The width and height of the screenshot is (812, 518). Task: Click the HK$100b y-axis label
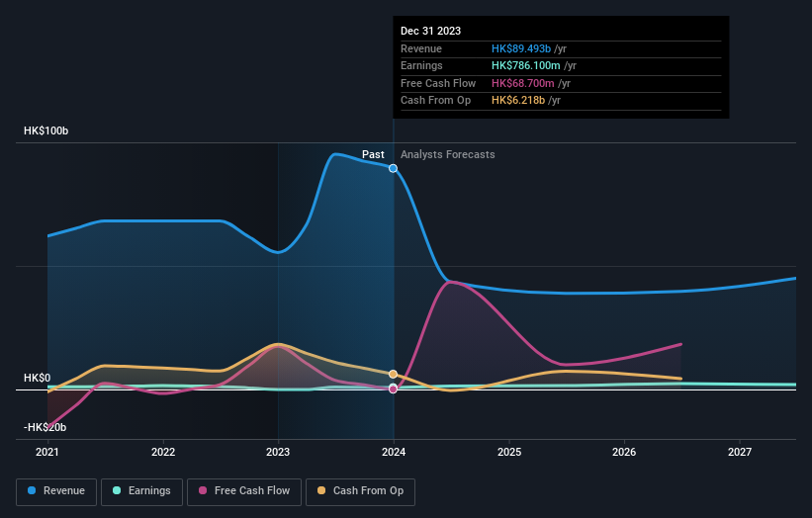(x=46, y=130)
